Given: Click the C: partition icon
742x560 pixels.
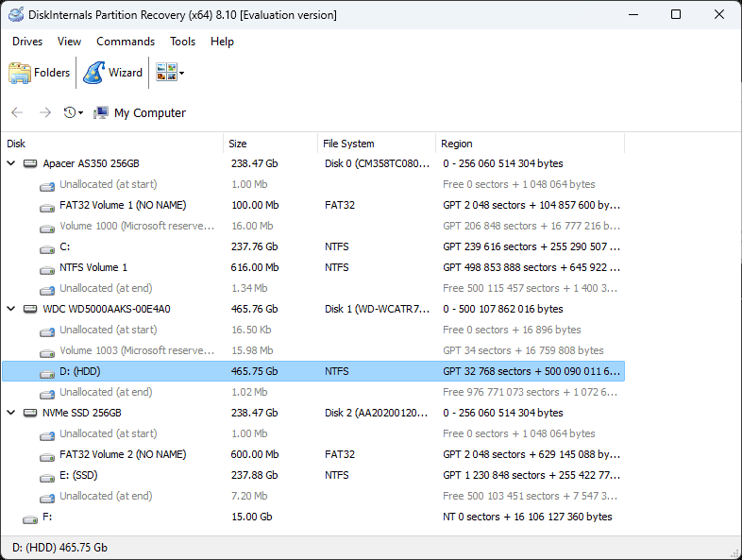Looking at the screenshot, I should 47,248.
